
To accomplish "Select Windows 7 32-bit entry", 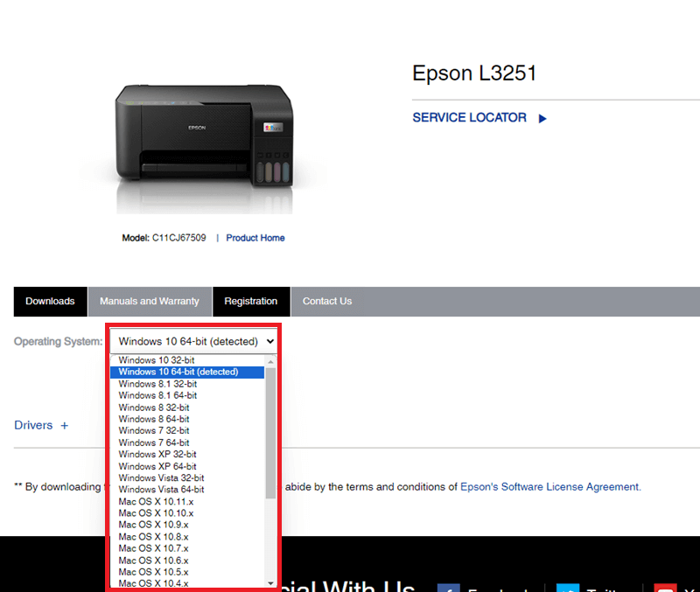I will point(187,430).
